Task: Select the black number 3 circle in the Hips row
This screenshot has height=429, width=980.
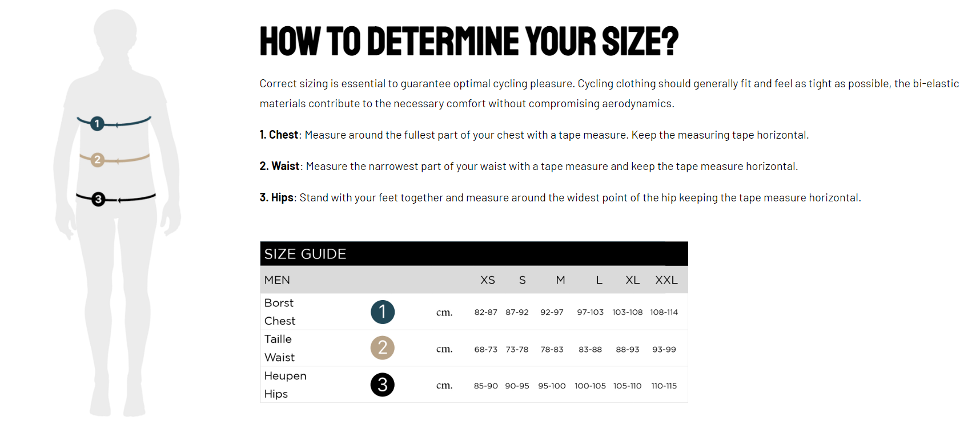Action: 382,385
